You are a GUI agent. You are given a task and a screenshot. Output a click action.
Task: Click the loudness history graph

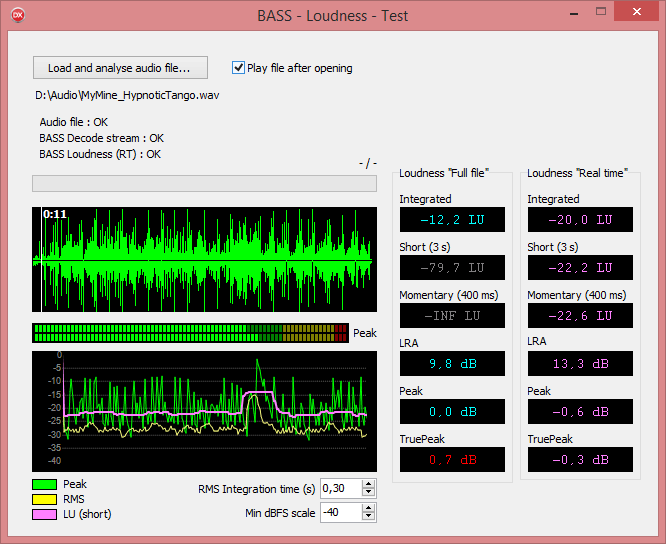(x=204, y=411)
